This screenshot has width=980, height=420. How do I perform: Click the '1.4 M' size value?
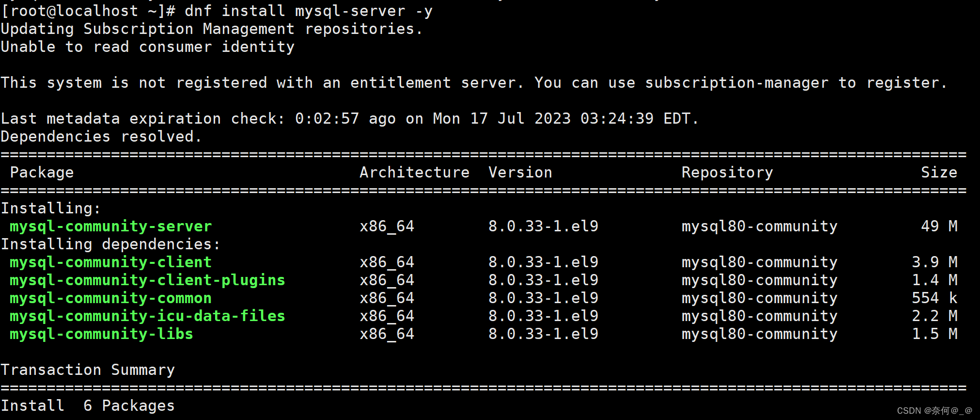[x=934, y=280]
